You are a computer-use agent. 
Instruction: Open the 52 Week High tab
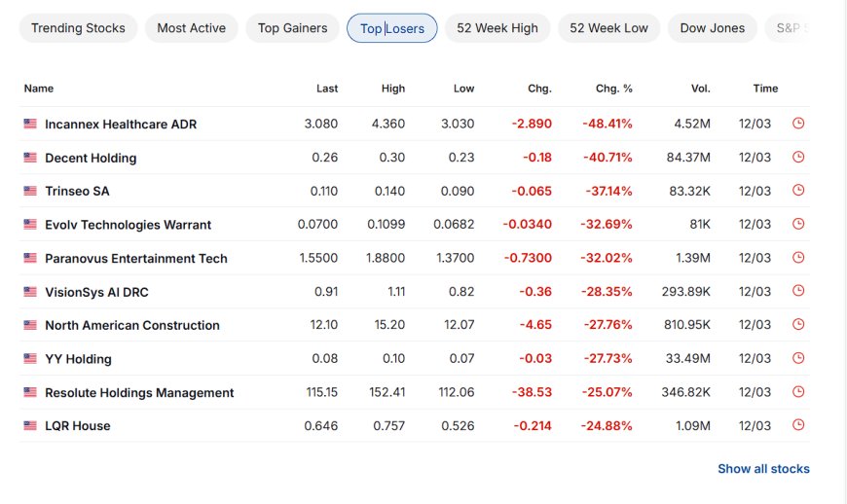click(497, 28)
